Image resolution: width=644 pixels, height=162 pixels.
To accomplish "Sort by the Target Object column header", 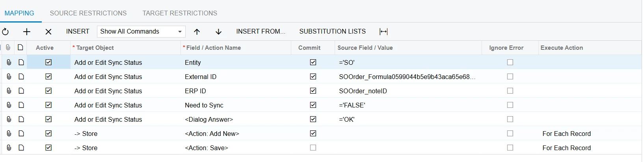I will [x=95, y=48].
